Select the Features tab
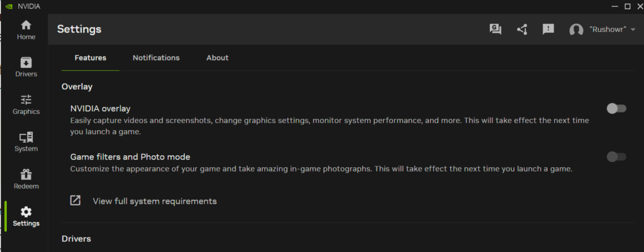Image resolution: width=644 pixels, height=252 pixels. pos(91,58)
